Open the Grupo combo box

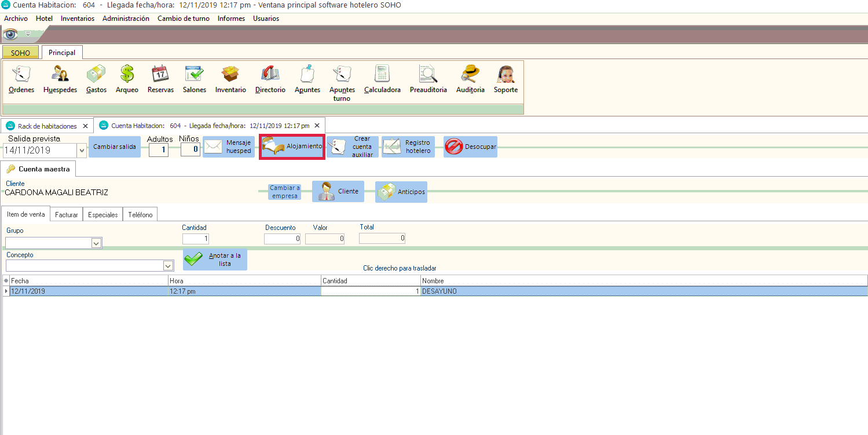(96, 243)
